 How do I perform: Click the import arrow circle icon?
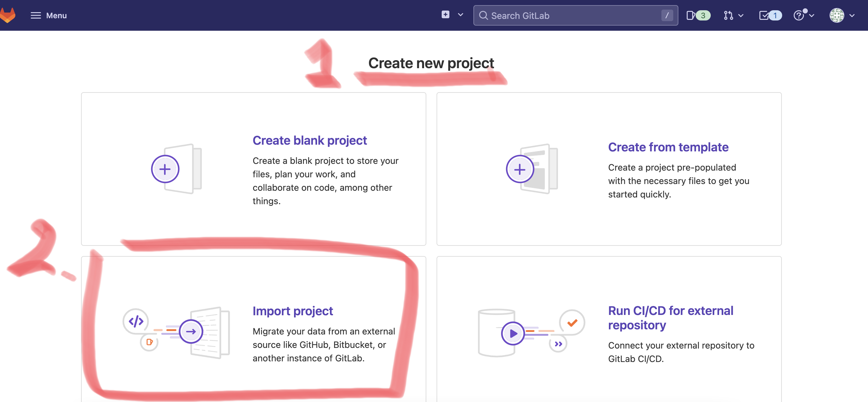pyautogui.click(x=191, y=331)
